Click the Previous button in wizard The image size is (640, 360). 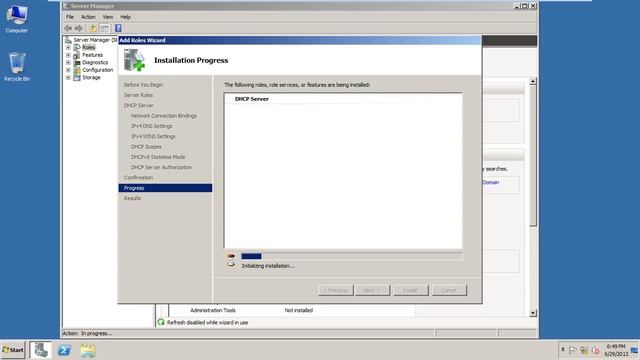pyautogui.click(x=336, y=290)
